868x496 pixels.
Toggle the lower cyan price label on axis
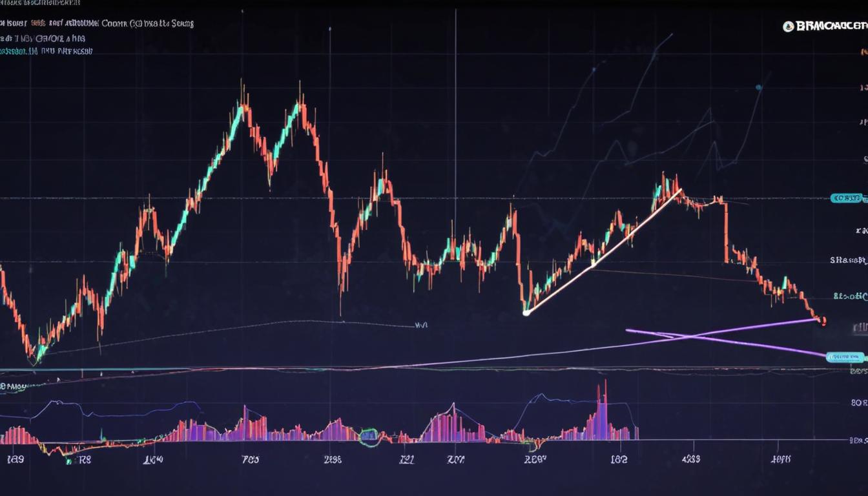point(846,355)
